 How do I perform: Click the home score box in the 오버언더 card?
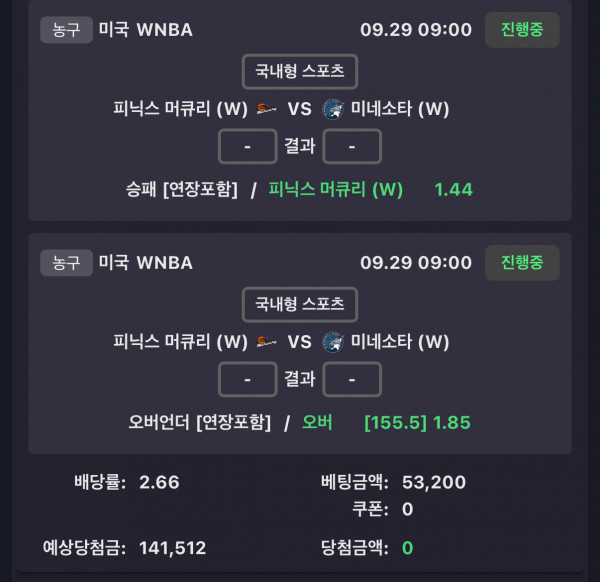[x=247, y=379]
